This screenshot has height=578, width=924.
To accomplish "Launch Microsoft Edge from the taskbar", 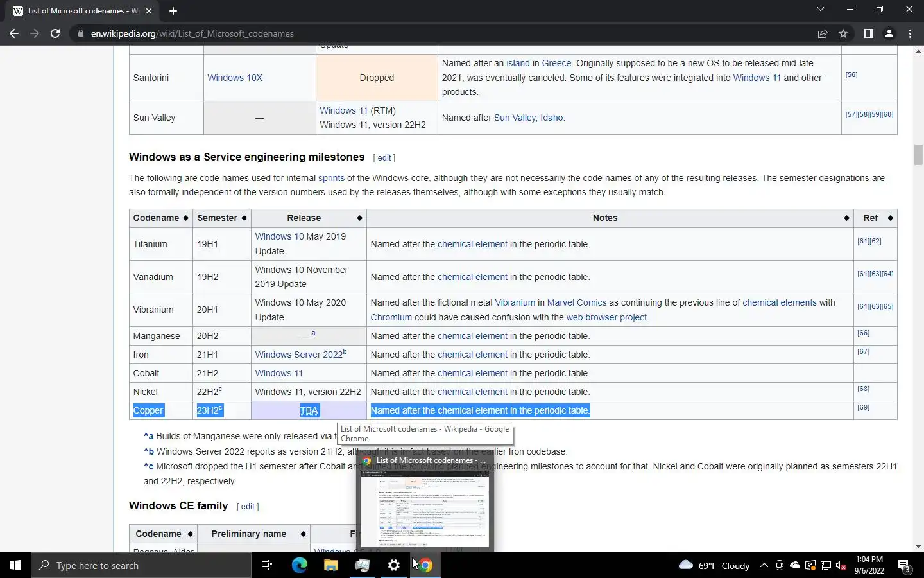I will 299,565.
